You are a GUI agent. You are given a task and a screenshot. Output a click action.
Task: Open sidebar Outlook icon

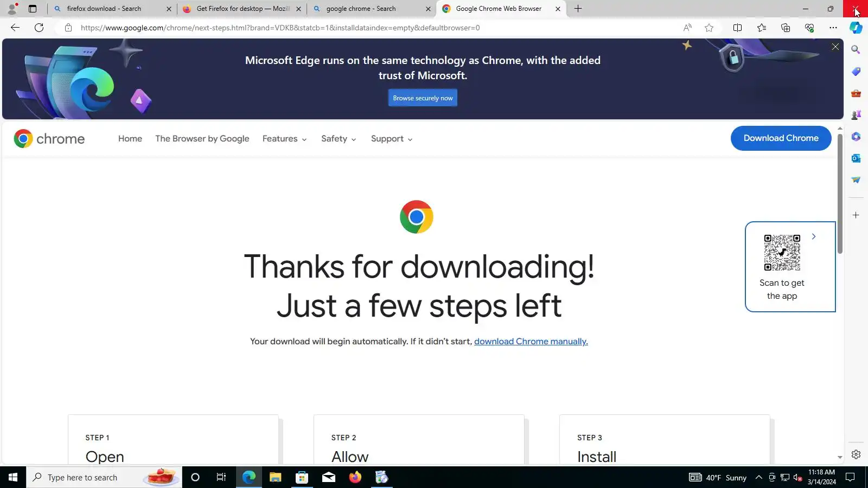pos(856,158)
